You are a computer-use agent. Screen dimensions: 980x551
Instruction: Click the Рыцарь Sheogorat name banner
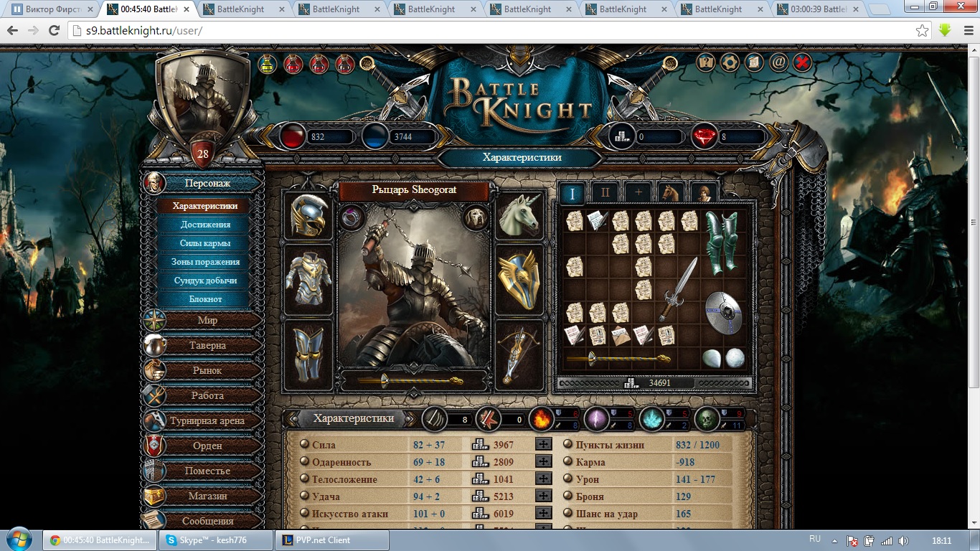coord(414,191)
